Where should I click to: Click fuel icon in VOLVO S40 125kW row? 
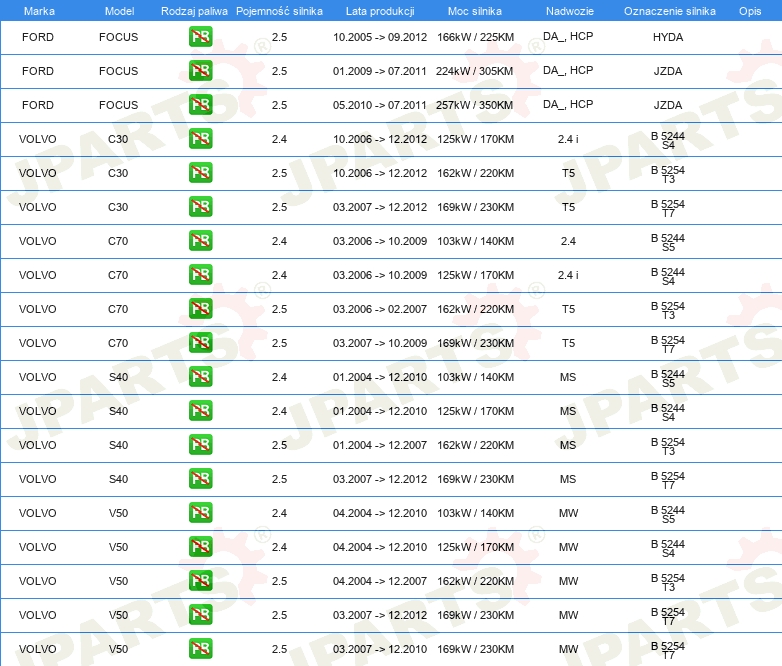[x=200, y=411]
